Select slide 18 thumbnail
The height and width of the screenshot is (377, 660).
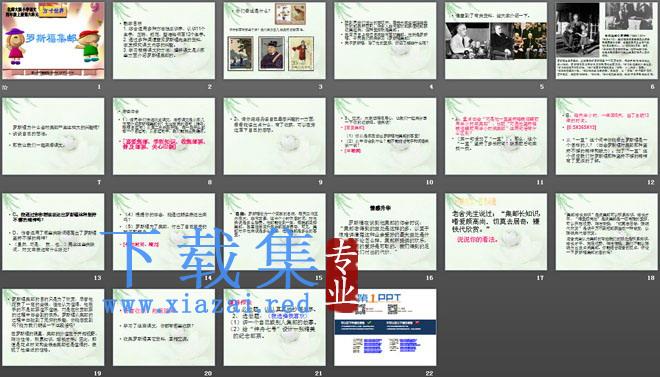coord(607,232)
